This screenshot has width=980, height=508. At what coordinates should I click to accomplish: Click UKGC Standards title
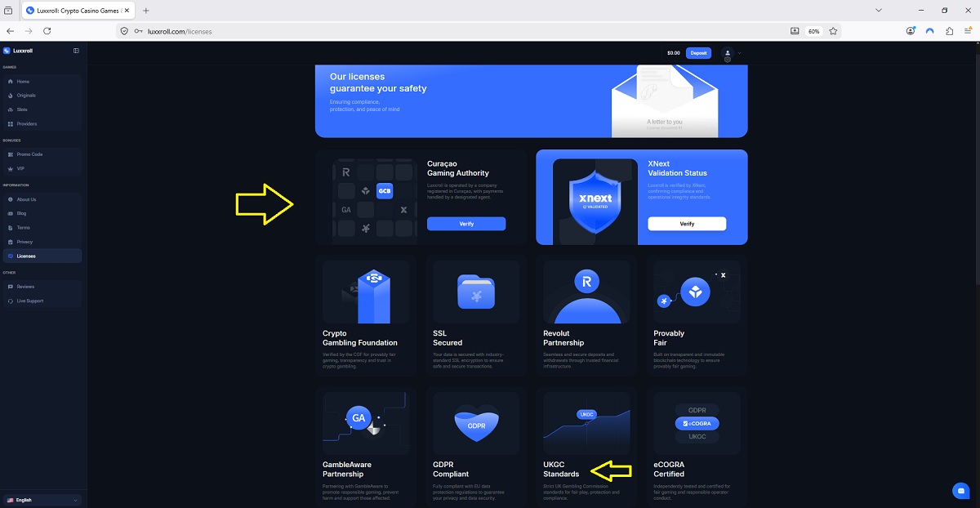pyautogui.click(x=561, y=469)
